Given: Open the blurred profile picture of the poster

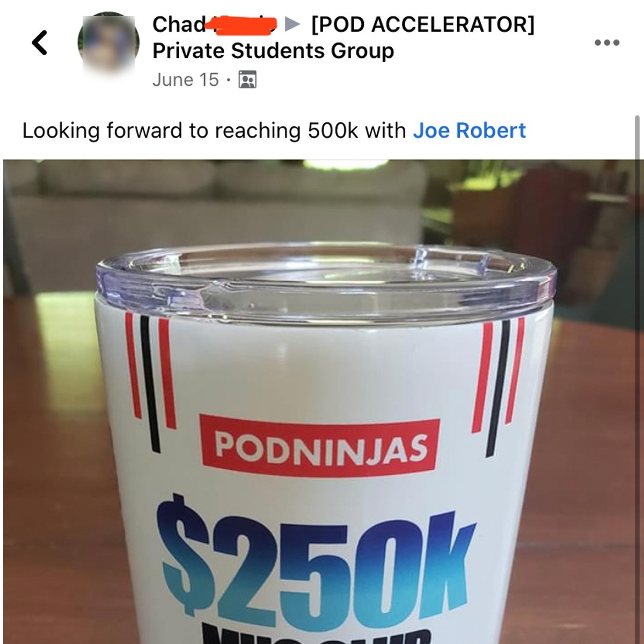Looking at the screenshot, I should (108, 43).
